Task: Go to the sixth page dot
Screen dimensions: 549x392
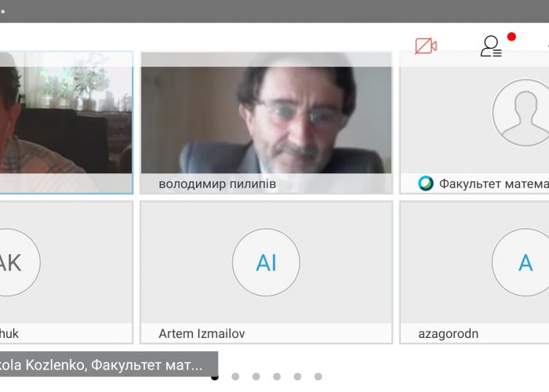Action: (x=318, y=376)
